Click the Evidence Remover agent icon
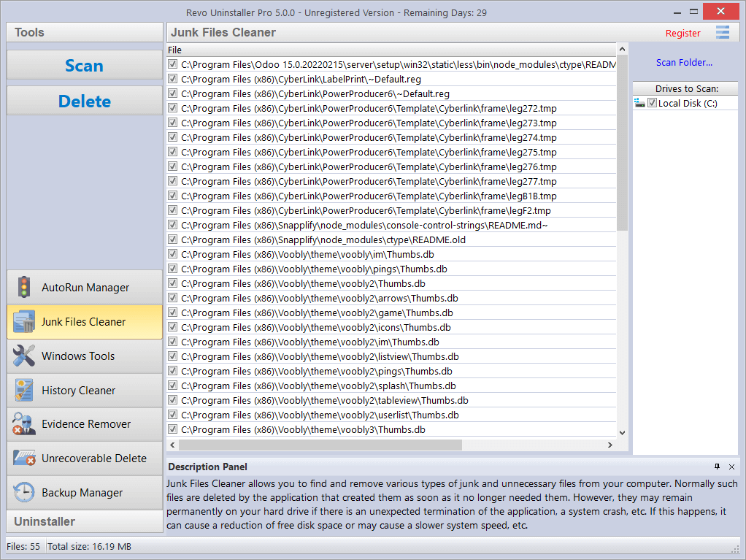Image resolution: width=746 pixels, height=560 pixels. [x=24, y=424]
